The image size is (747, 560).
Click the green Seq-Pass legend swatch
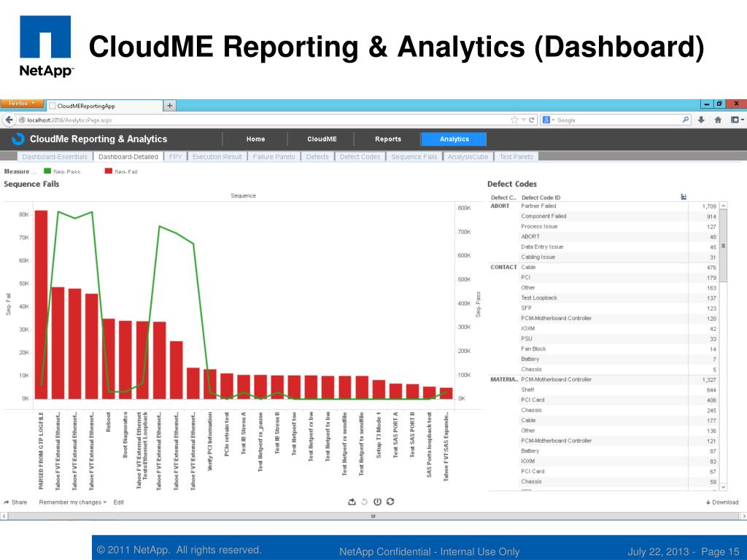(x=47, y=171)
